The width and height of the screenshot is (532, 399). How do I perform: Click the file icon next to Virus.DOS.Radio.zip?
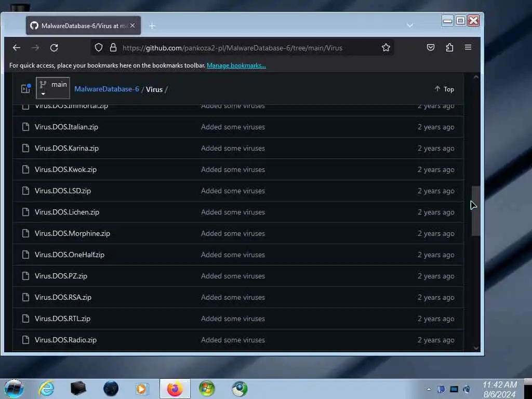click(25, 340)
